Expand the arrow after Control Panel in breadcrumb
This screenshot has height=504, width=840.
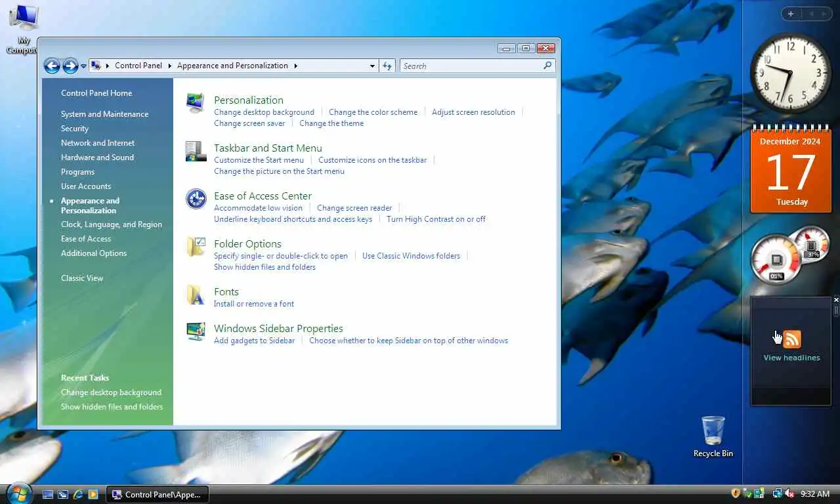click(x=170, y=66)
